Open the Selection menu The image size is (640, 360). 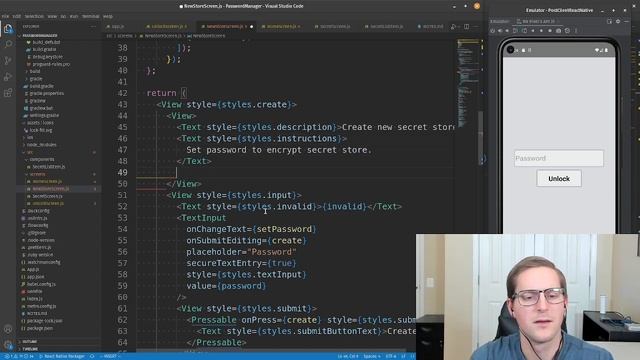click(34, 16)
